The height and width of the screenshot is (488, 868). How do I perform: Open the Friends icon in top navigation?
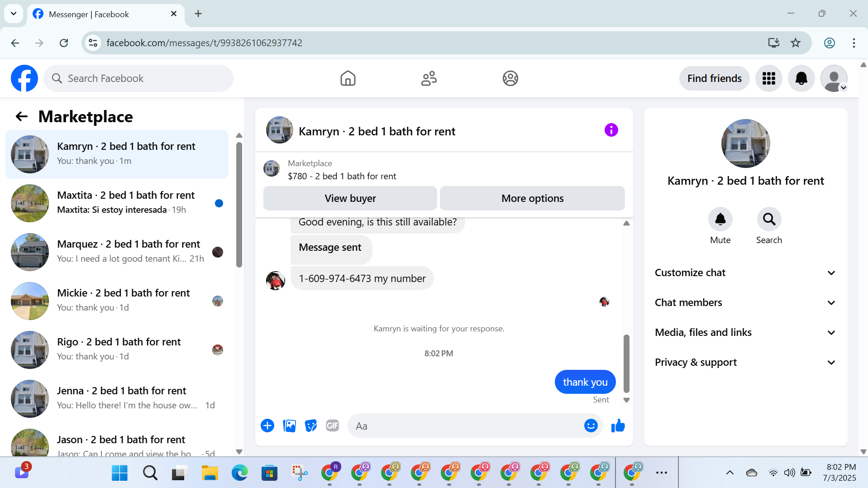[429, 78]
